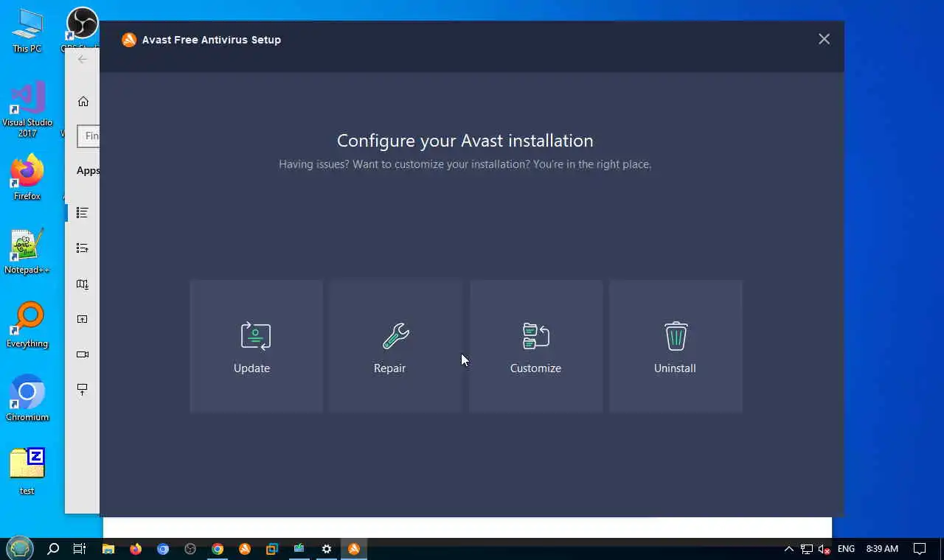Open Apps for websites icon in Settings
The width and height of the screenshot is (944, 560).
click(x=82, y=319)
